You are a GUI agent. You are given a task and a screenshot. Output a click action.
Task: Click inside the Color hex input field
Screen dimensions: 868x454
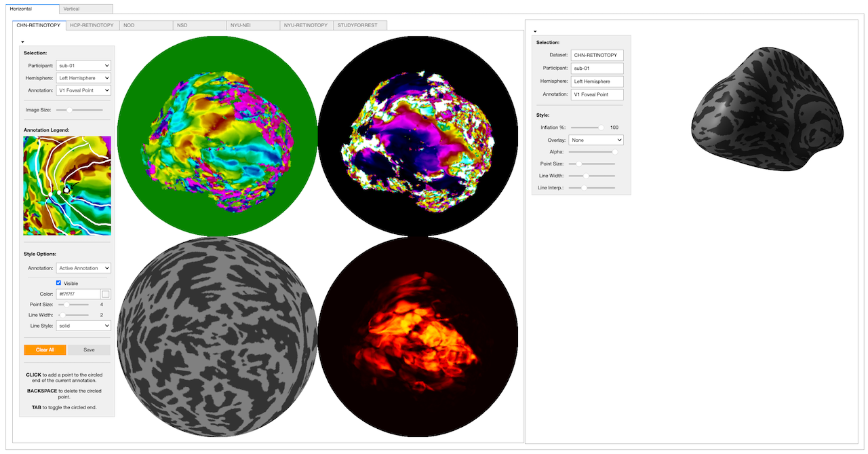(78, 294)
